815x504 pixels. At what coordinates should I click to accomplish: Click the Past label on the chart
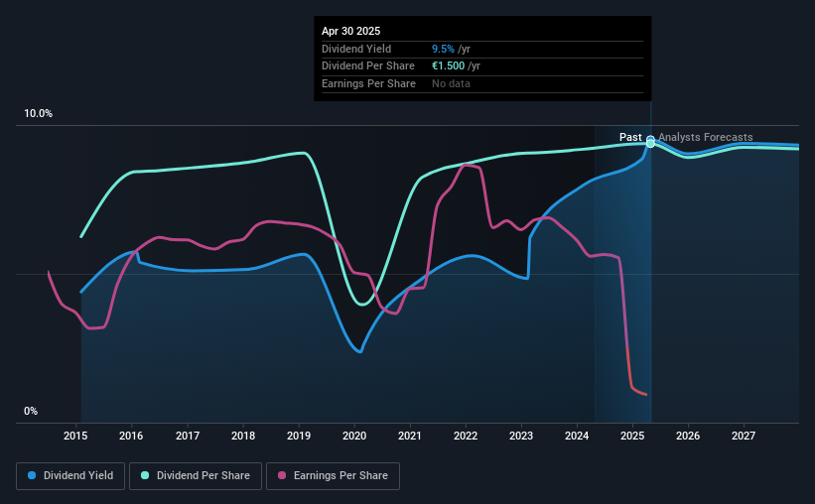[x=630, y=137]
